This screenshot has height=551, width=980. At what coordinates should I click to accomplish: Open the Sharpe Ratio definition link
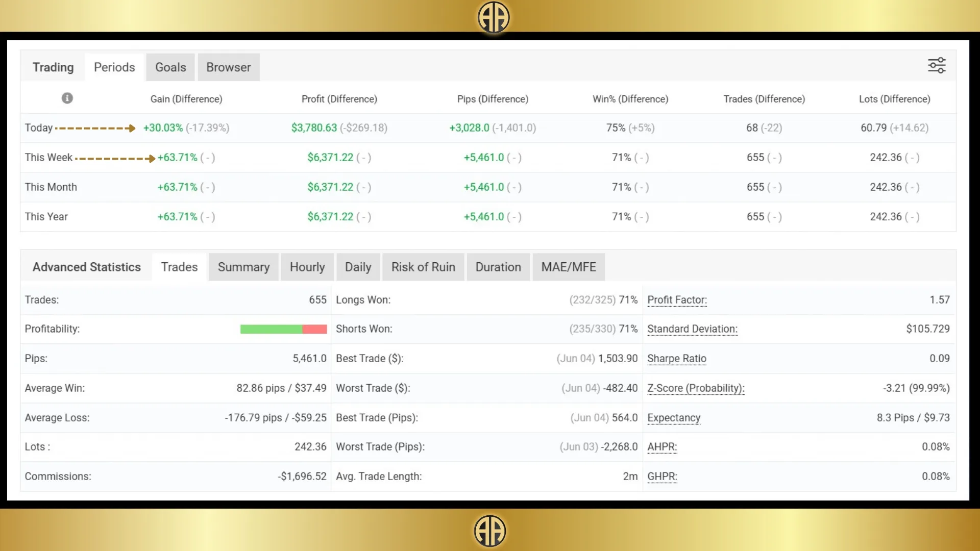pos(676,359)
